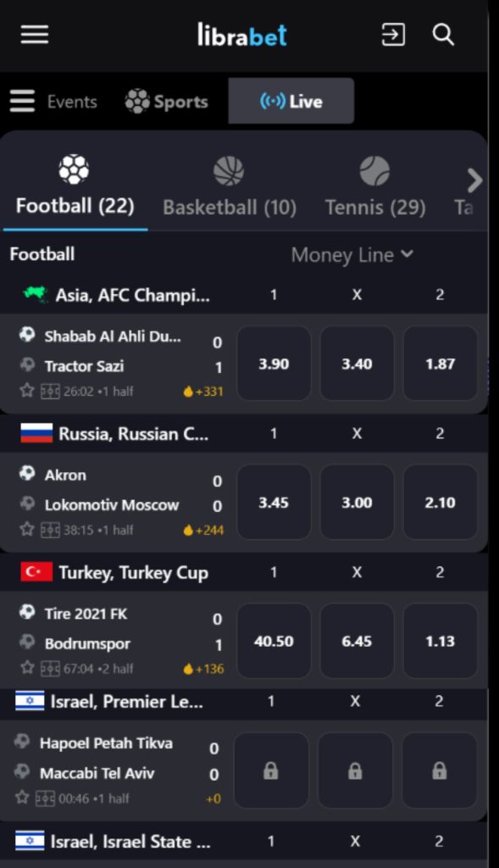This screenshot has height=868, width=499.
Task: Open the Money Line market dropdown
Action: (x=351, y=253)
